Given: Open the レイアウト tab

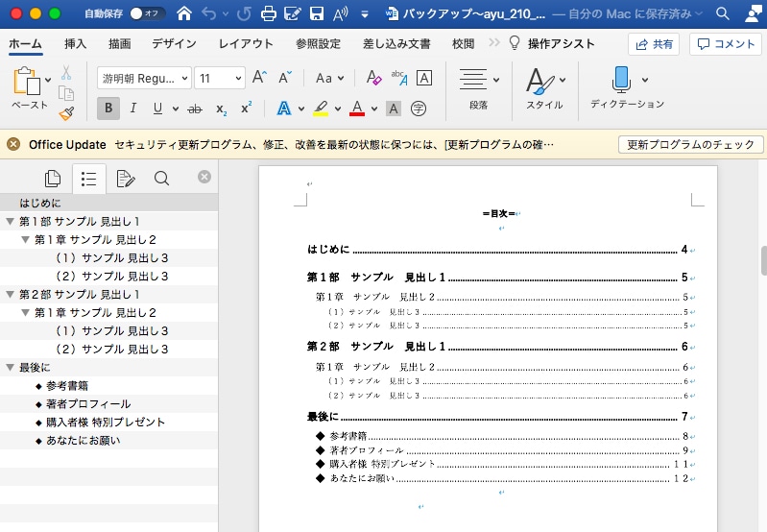Looking at the screenshot, I should [x=246, y=44].
